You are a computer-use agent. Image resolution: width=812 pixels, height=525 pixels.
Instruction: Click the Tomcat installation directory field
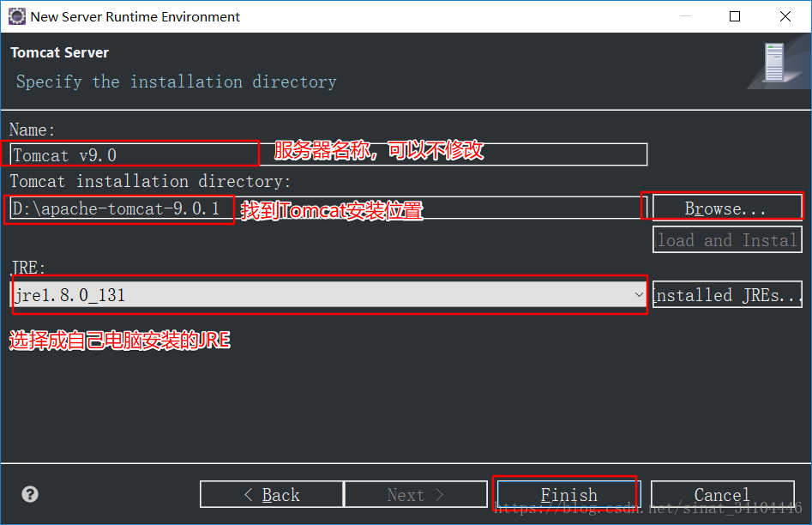tap(328, 208)
